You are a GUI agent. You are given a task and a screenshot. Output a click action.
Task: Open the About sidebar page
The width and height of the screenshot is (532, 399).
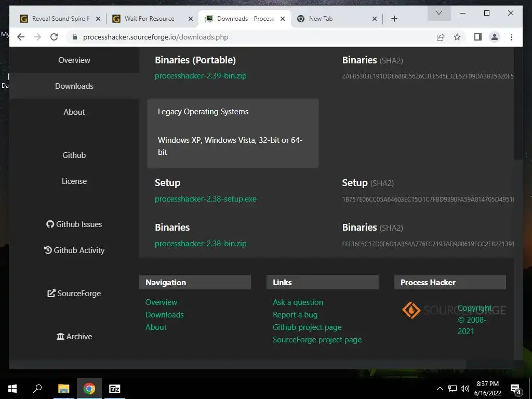point(74,112)
